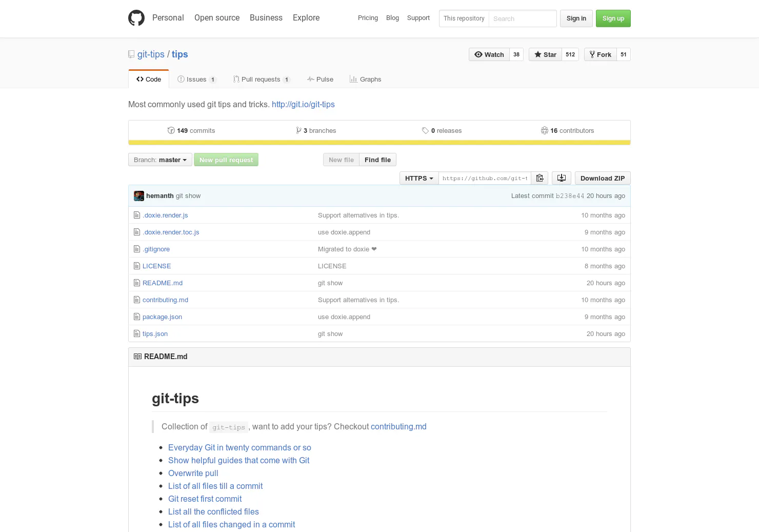Open the Personal menu item
The image size is (759, 532).
(168, 17)
